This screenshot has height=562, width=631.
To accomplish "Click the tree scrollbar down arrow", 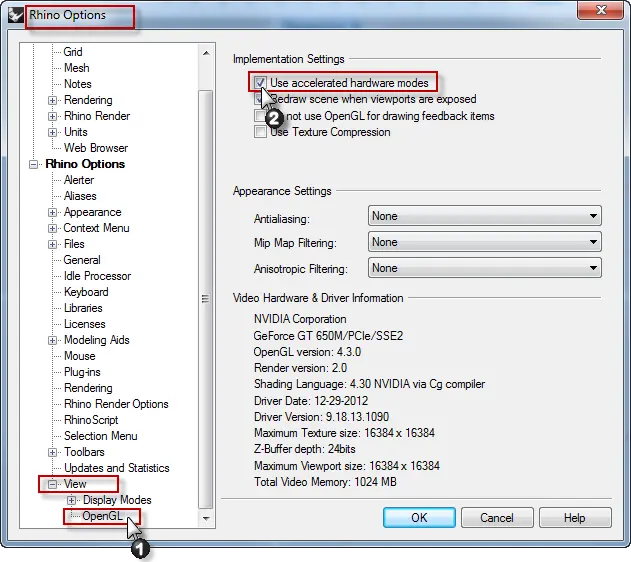I will click(205, 520).
